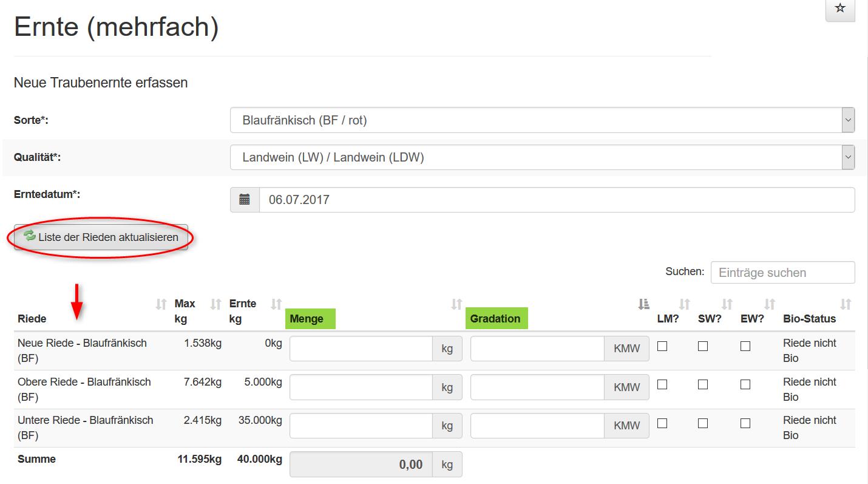
Task: Sort by Menge column arrows
Action: coord(456,304)
